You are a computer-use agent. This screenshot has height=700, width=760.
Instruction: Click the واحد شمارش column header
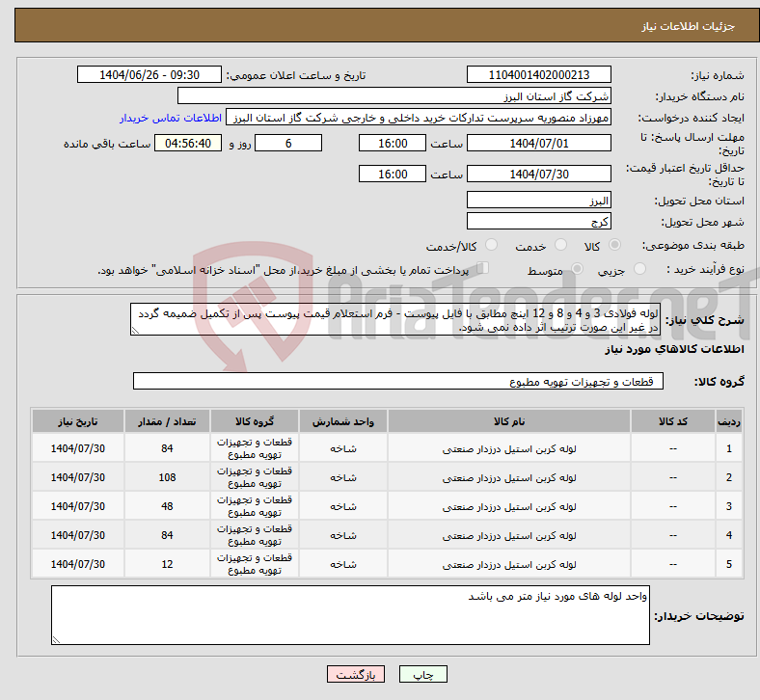point(343,421)
